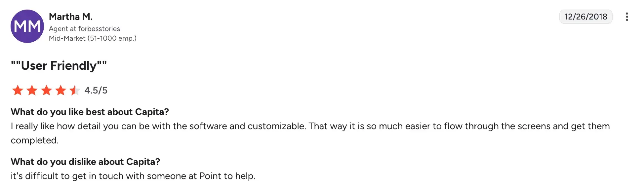Click the word "customizable" in the review
Screen dimensions: 644x189
(276, 126)
